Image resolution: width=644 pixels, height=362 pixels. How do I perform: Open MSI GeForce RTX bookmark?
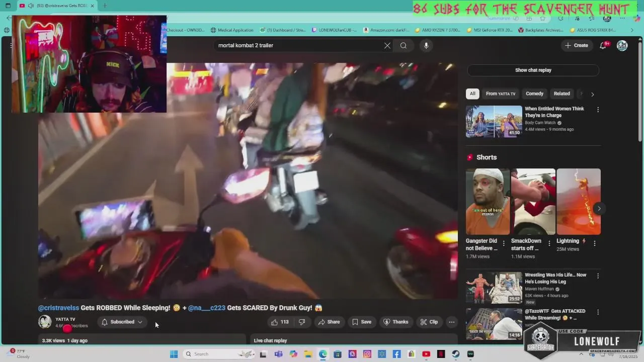(490, 30)
